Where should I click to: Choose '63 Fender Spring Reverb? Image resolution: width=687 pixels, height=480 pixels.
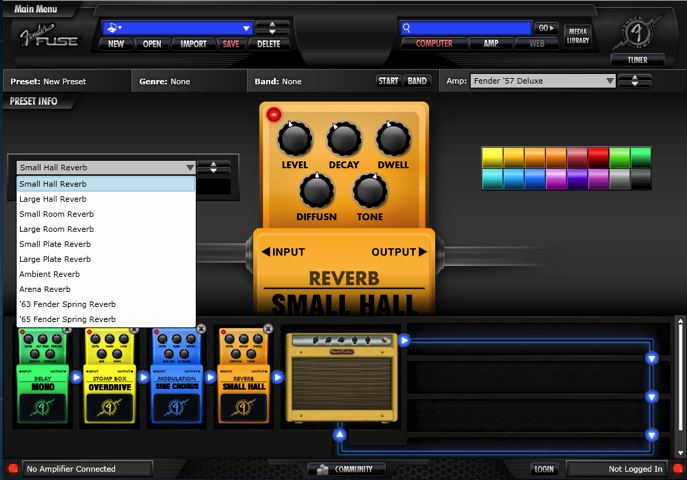pos(106,304)
